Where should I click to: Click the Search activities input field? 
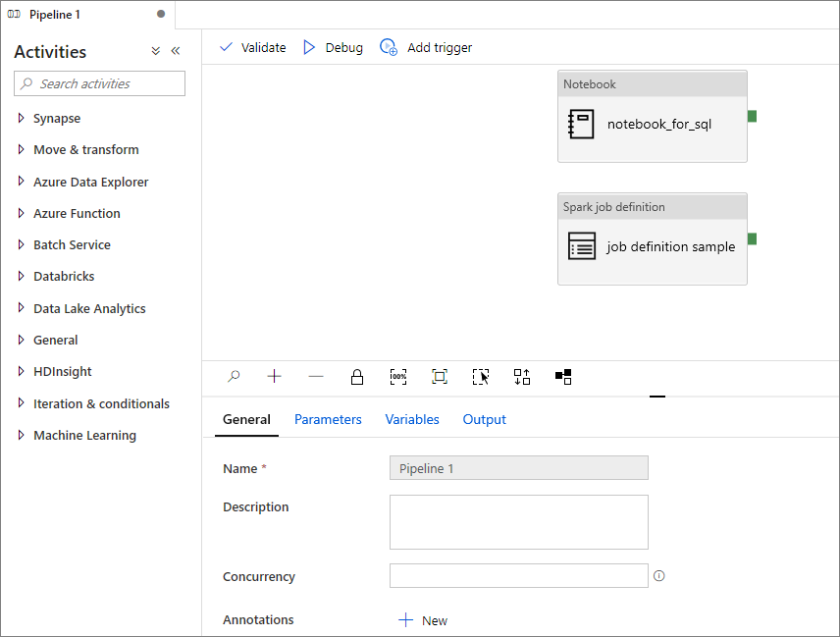[x=100, y=83]
